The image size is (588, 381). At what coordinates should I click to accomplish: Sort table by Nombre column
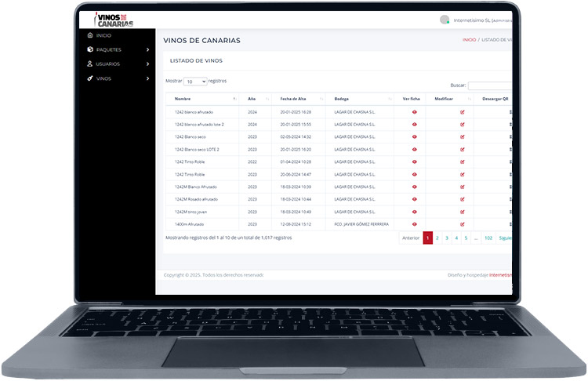coord(202,99)
